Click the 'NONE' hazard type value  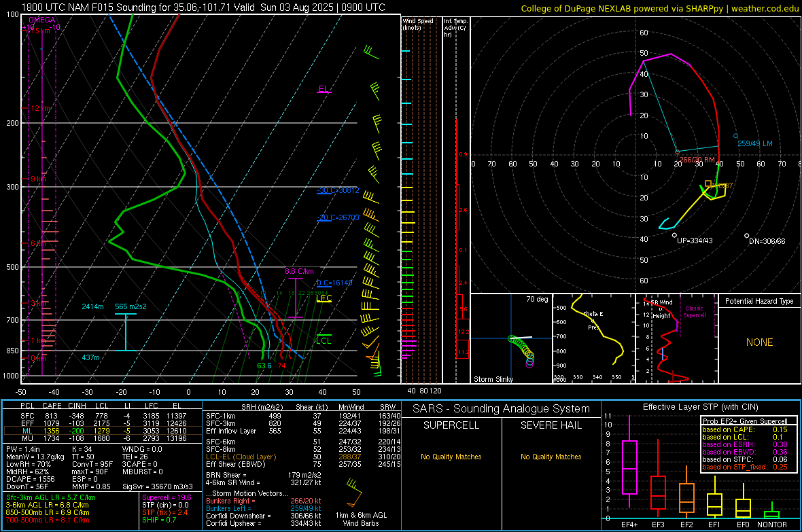760,342
